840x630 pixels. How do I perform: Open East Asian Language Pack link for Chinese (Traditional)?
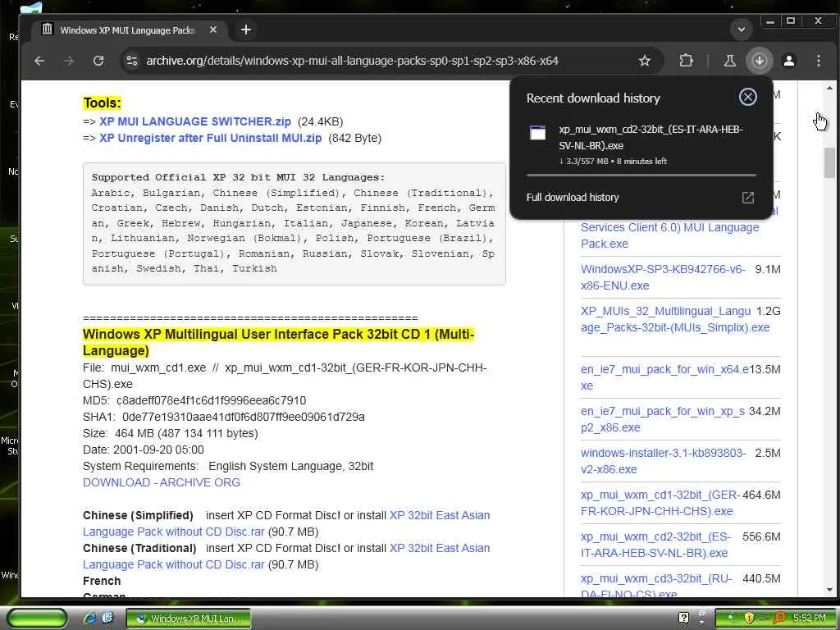pyautogui.click(x=286, y=556)
